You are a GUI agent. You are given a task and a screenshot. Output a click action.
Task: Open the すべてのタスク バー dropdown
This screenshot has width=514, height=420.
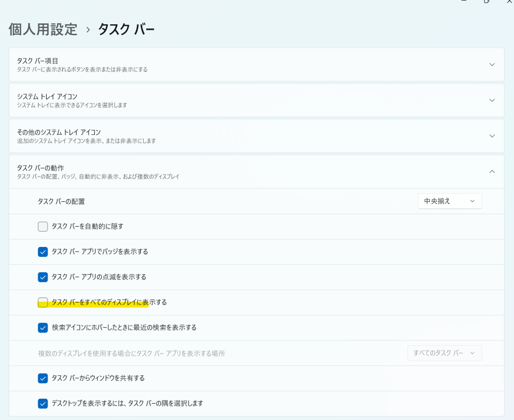tap(444, 353)
